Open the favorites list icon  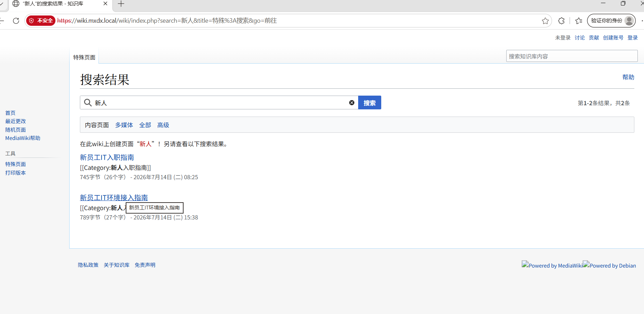point(579,21)
